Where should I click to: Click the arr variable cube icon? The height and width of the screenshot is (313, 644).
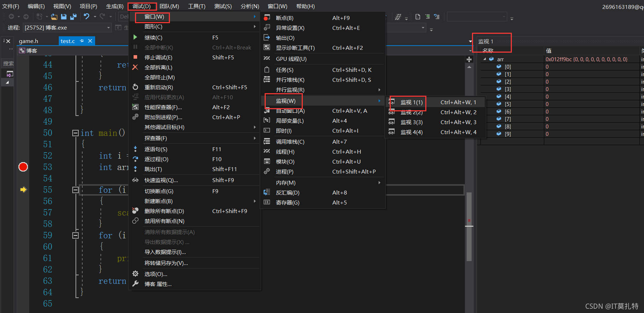(x=492, y=59)
